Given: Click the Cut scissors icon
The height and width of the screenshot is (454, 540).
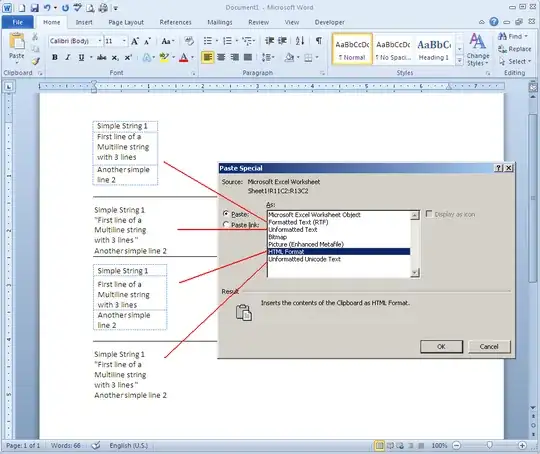Looking at the screenshot, I should point(35,37).
